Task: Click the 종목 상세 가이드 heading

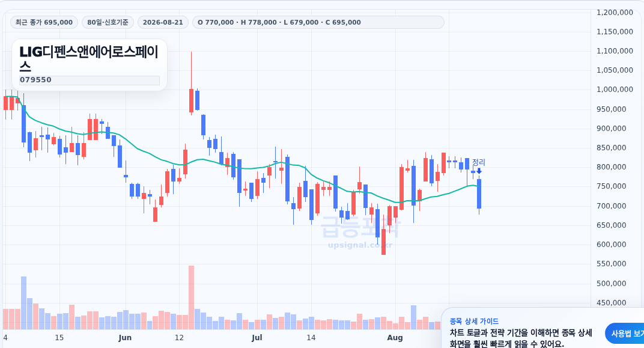Action: point(474,322)
